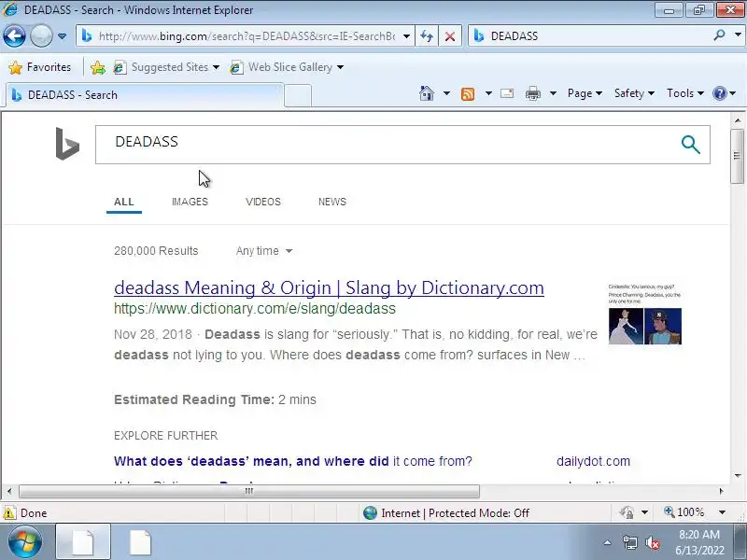This screenshot has width=747, height=560.
Task: Expand the zoom level dropdown arrow
Action: 722,512
